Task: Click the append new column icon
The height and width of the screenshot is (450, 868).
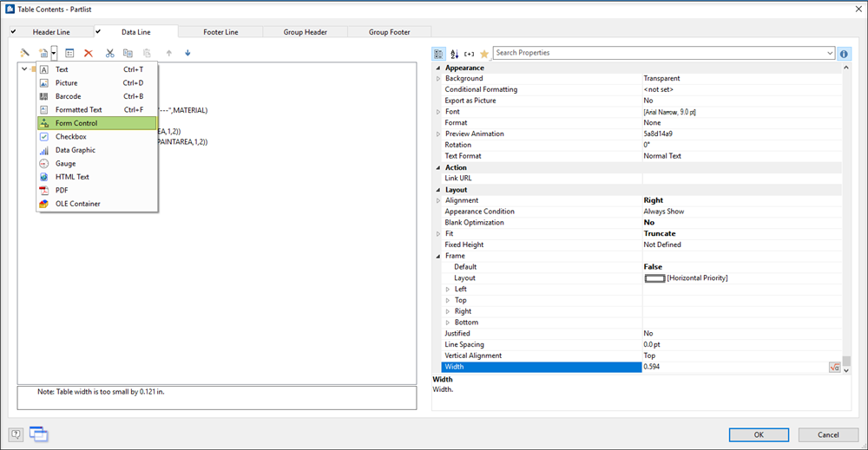Action: (x=43, y=53)
